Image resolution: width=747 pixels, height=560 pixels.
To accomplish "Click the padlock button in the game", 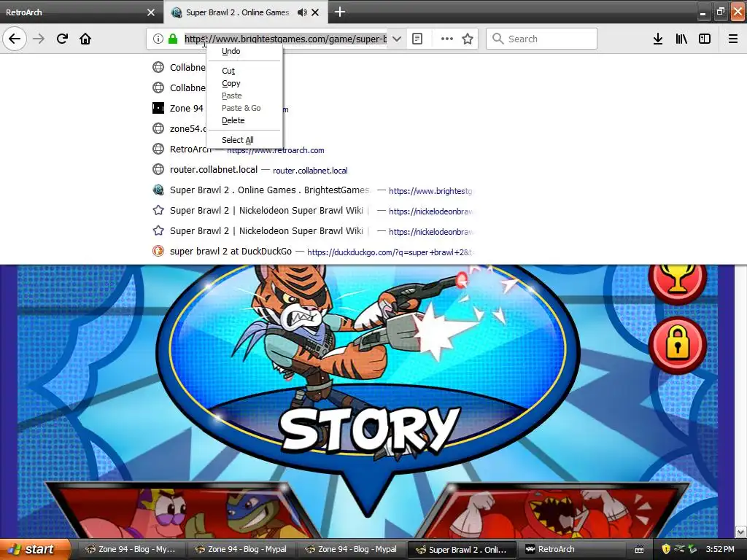I will tap(677, 344).
